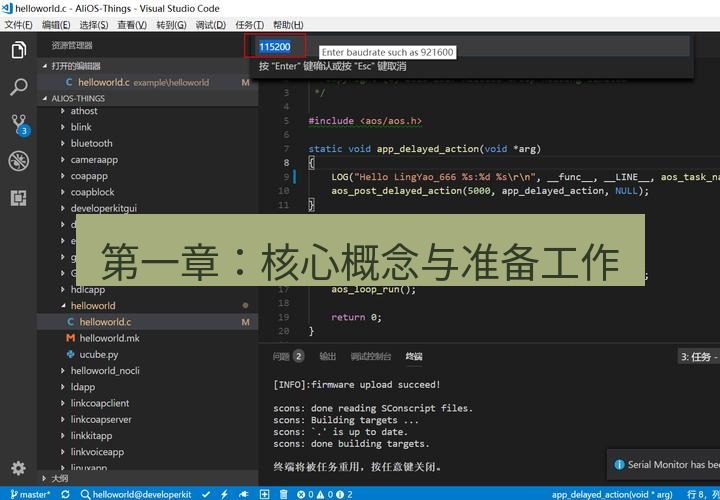Click the Serial Monitor notification message
The image size is (720, 500).
(x=674, y=465)
